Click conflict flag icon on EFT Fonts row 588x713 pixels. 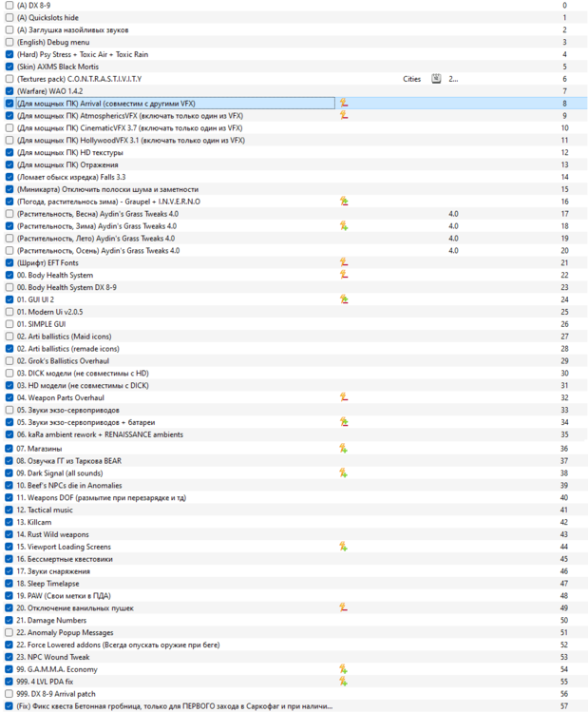pos(344,262)
